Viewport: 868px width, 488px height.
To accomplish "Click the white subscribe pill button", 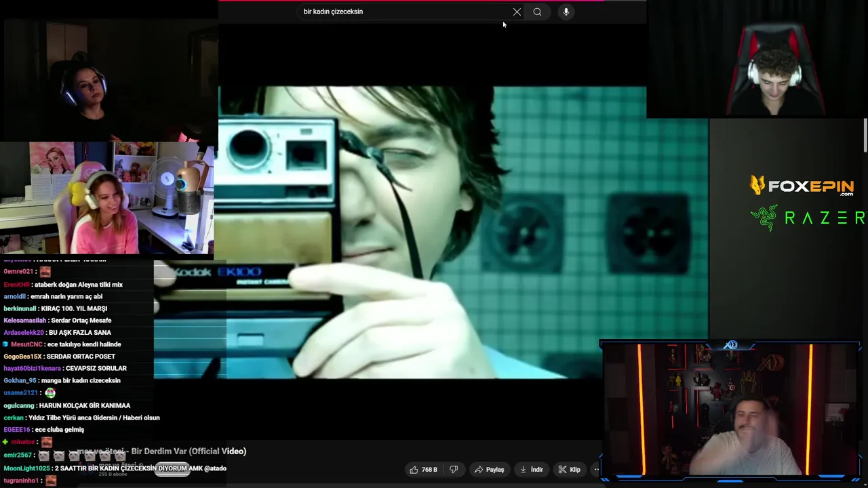I will [172, 469].
